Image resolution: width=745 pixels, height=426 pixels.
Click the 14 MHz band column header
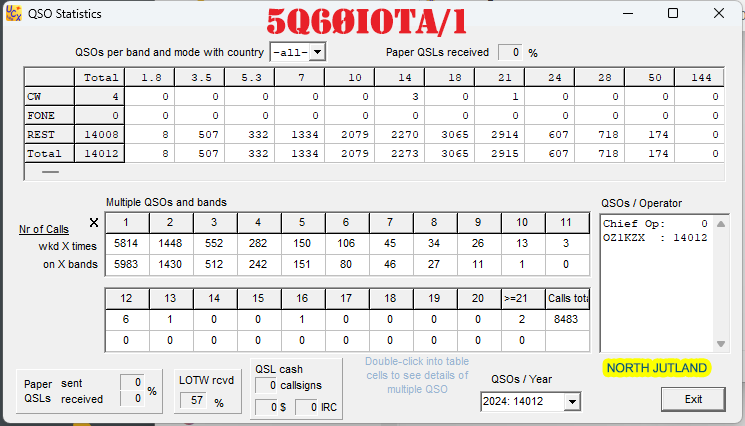point(399,77)
